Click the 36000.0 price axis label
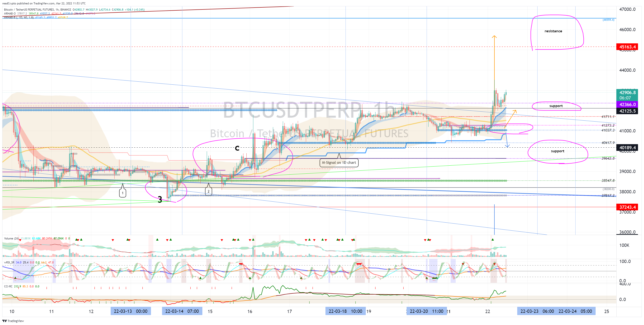Screen dimensions: 644x325 pos(627,232)
